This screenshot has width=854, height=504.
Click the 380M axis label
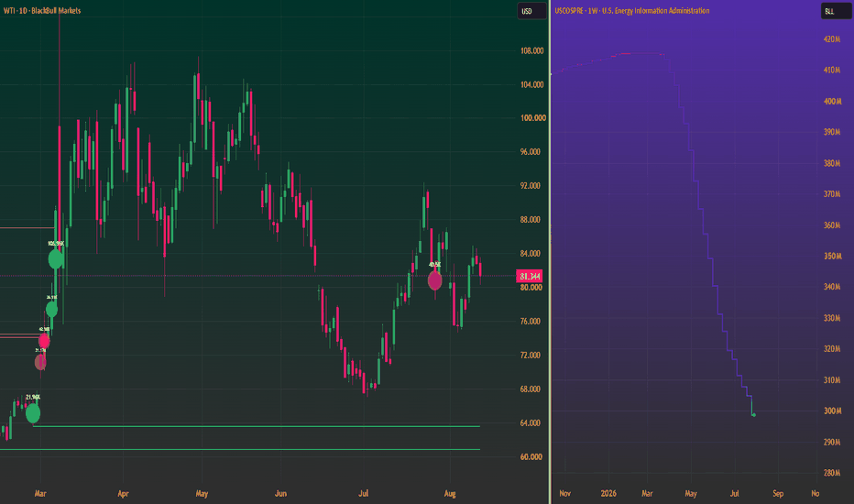click(x=832, y=163)
